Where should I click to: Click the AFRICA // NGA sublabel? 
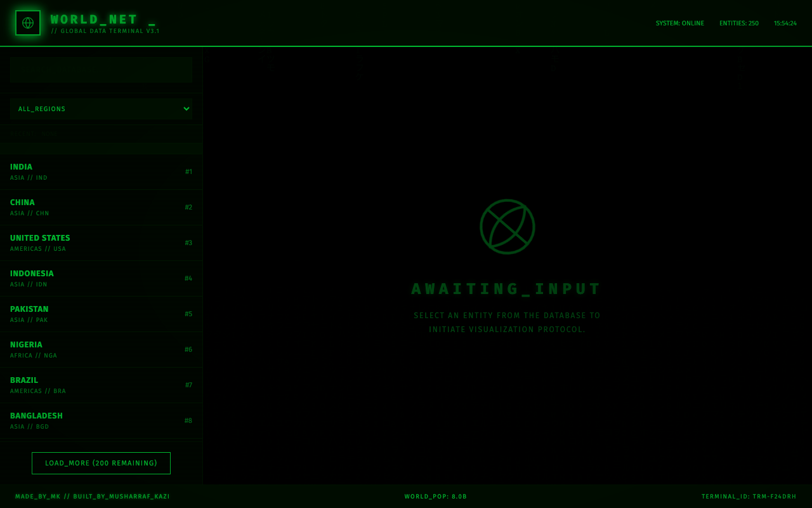coord(34,356)
